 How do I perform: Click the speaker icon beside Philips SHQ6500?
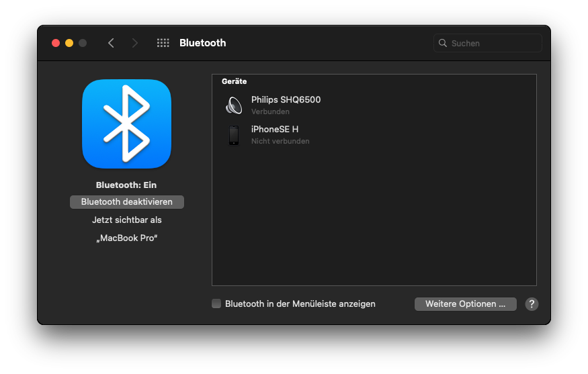click(234, 105)
